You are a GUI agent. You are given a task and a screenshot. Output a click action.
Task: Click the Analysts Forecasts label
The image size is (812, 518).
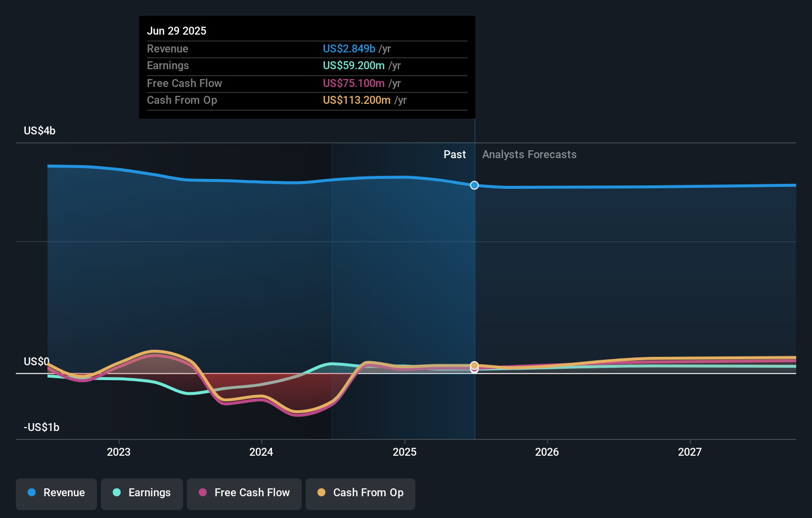point(529,155)
